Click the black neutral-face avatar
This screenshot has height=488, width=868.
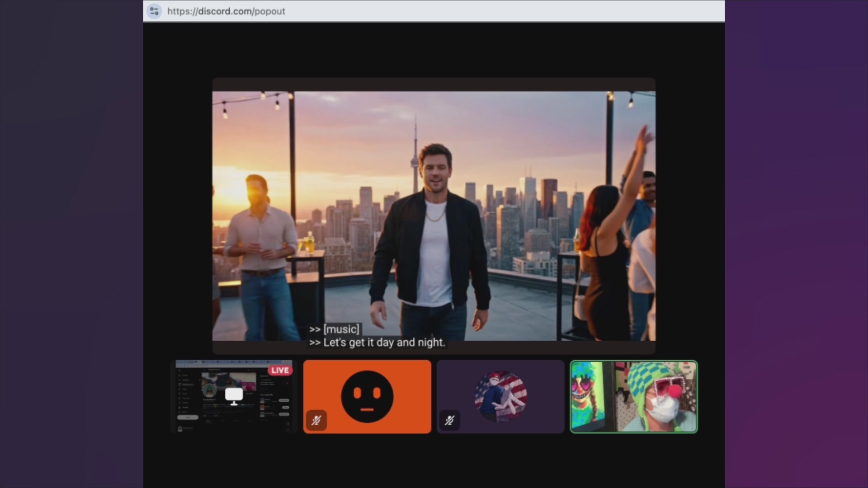pos(367,397)
